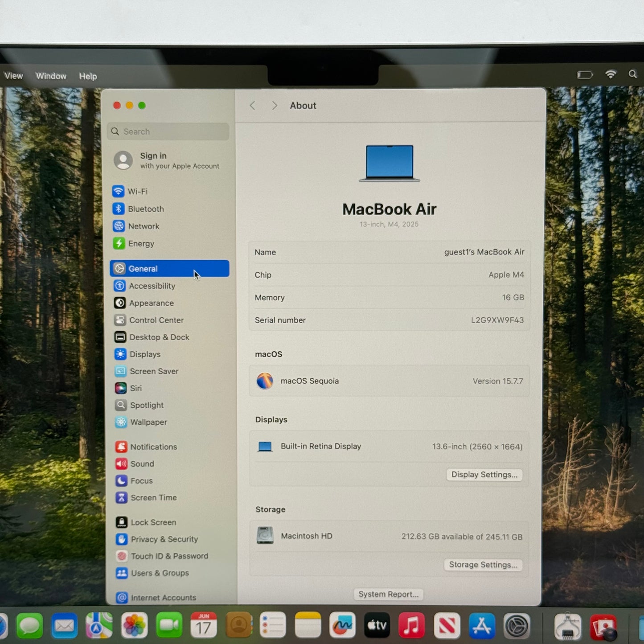Click the Macintosh HD storage row
This screenshot has width=644, height=644.
[389, 536]
